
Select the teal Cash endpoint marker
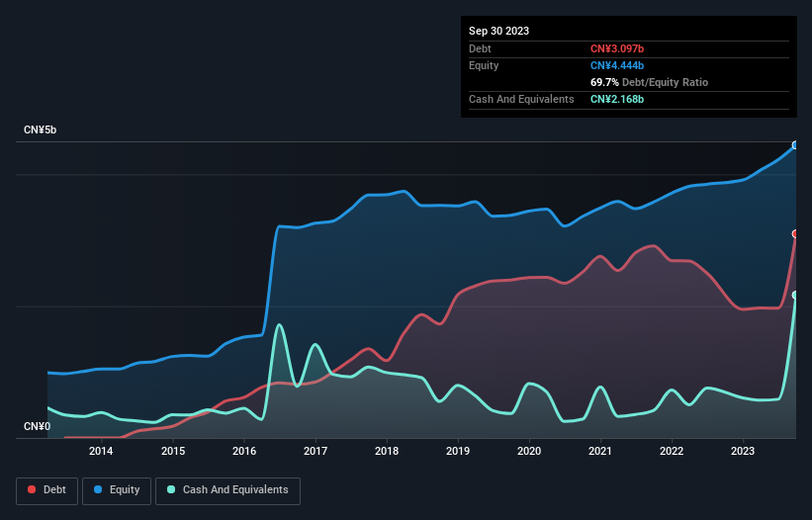(x=795, y=295)
